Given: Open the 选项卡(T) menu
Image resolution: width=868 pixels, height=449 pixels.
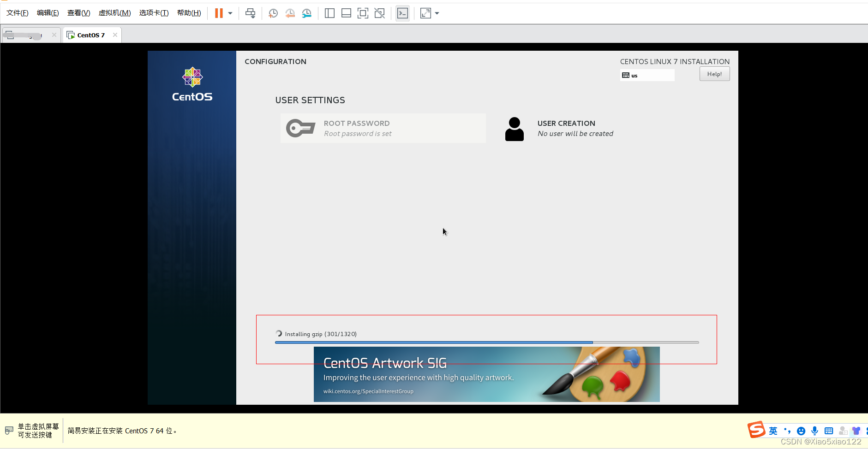Looking at the screenshot, I should (x=154, y=13).
